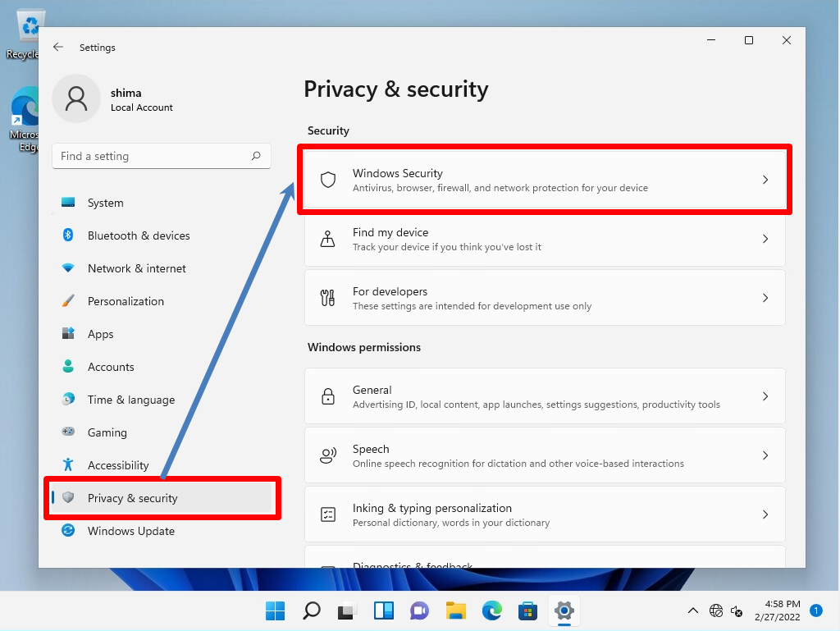Viewport: 840px width, 631px height.
Task: Click the Find a setting search box
Action: (162, 156)
